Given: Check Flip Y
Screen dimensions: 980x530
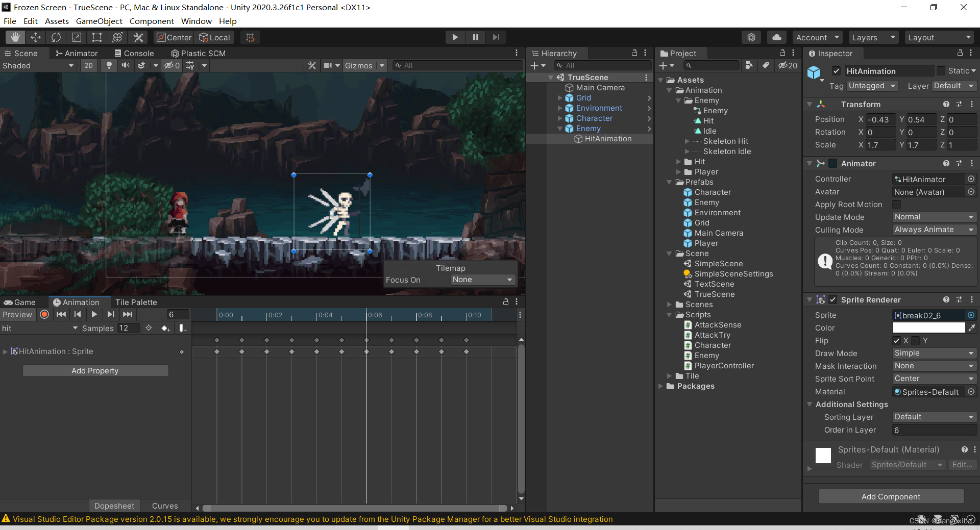Looking at the screenshot, I should (916, 340).
